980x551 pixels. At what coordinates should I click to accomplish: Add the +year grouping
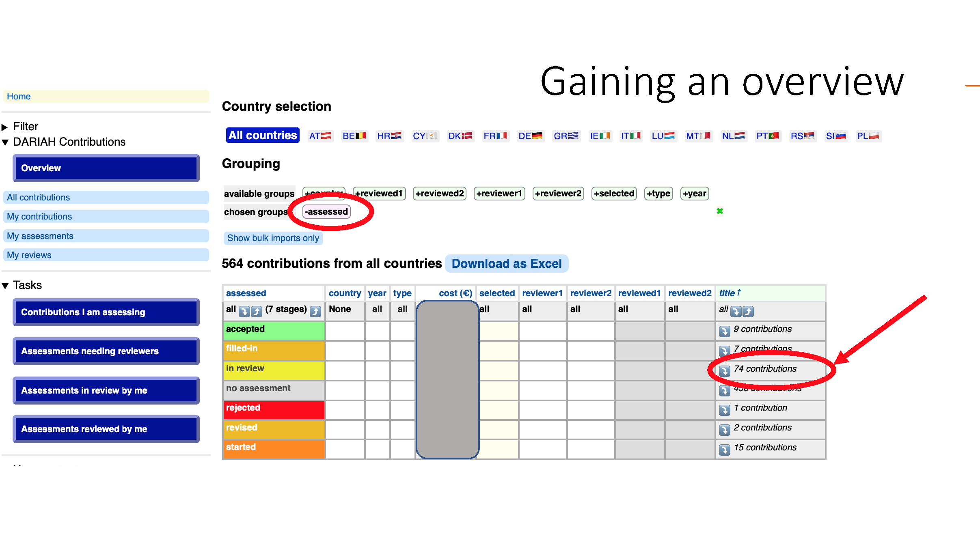695,194
